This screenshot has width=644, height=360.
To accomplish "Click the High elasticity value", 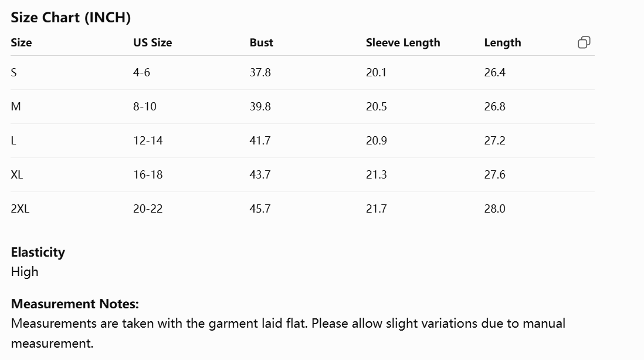I will [25, 272].
